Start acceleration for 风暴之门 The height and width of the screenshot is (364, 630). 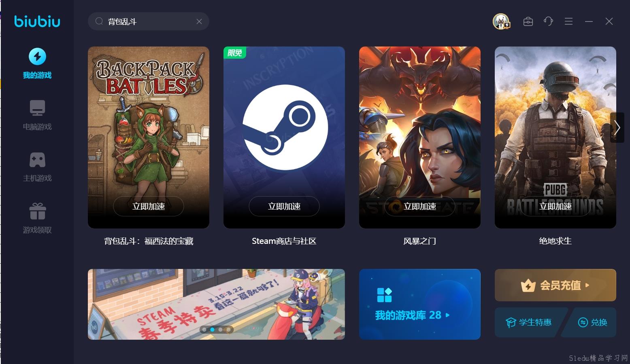[x=420, y=206]
